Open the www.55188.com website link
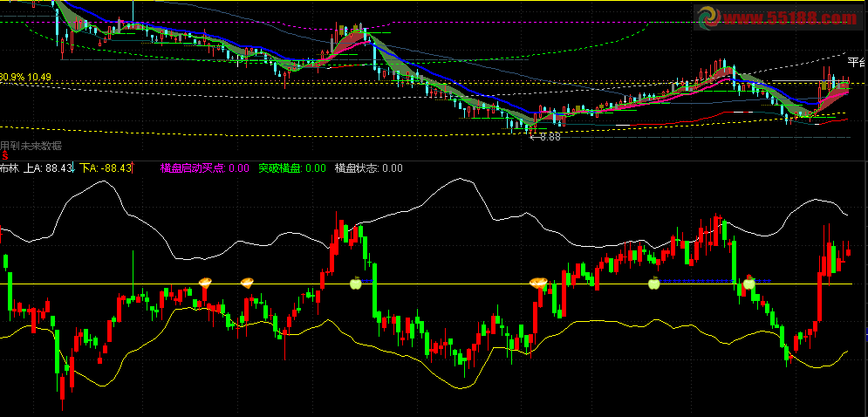Image resolution: width=868 pixels, height=417 pixels. coord(775,17)
